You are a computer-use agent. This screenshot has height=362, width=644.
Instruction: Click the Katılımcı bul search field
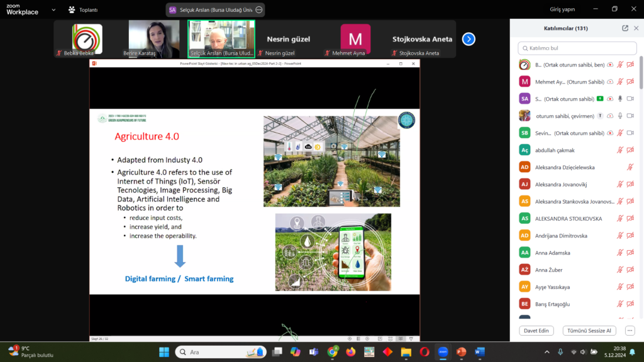pos(577,48)
